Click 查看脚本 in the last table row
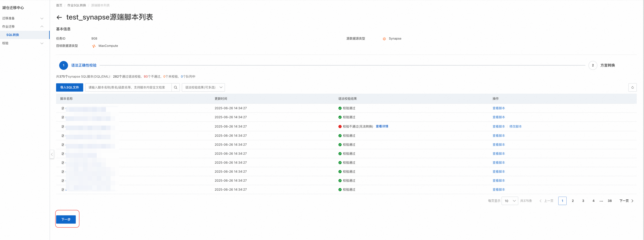The width and height of the screenshot is (644, 240). (498, 190)
